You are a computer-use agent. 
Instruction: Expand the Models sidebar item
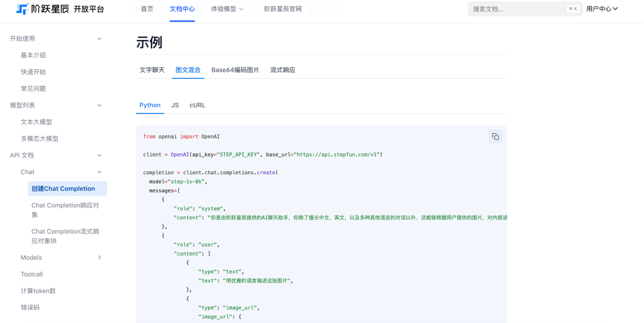(100, 258)
